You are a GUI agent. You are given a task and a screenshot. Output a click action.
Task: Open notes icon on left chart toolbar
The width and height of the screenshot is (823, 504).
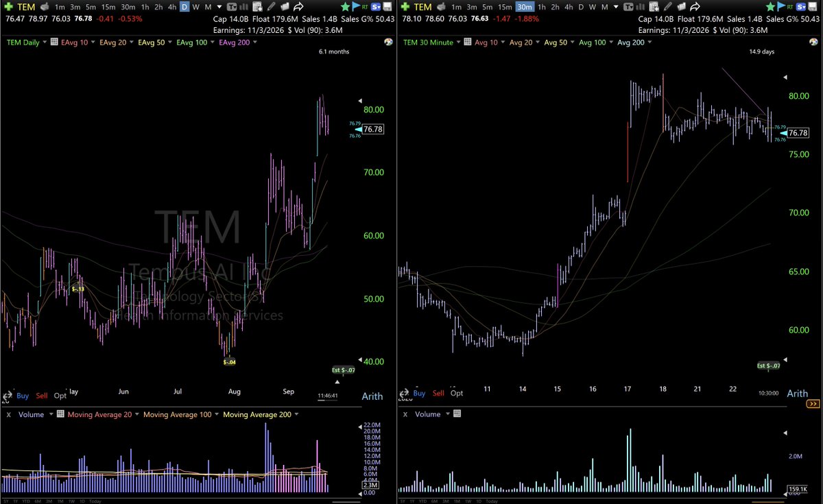[257, 7]
